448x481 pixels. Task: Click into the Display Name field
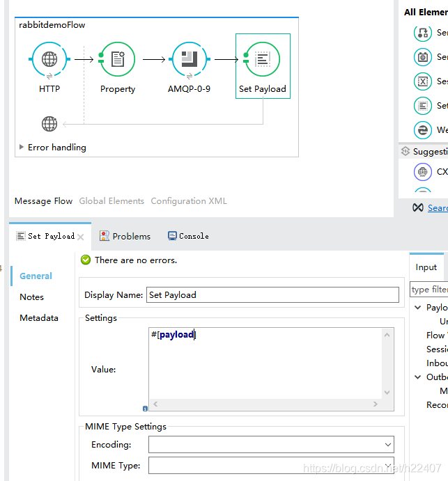pyautogui.click(x=272, y=295)
